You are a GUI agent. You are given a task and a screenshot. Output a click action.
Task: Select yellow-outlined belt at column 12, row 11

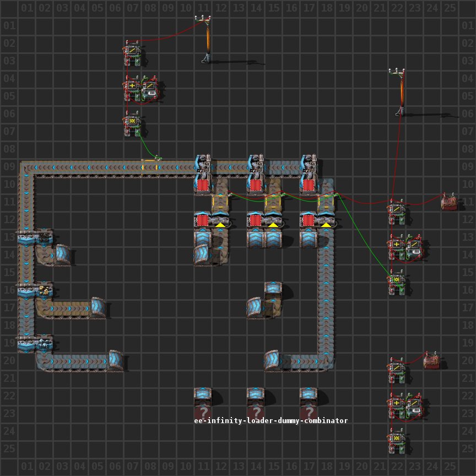(x=220, y=203)
